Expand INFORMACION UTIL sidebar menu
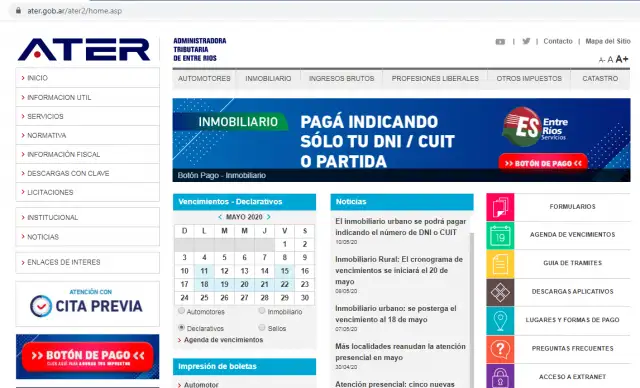Screen dimensions: 640x388 [87, 98]
